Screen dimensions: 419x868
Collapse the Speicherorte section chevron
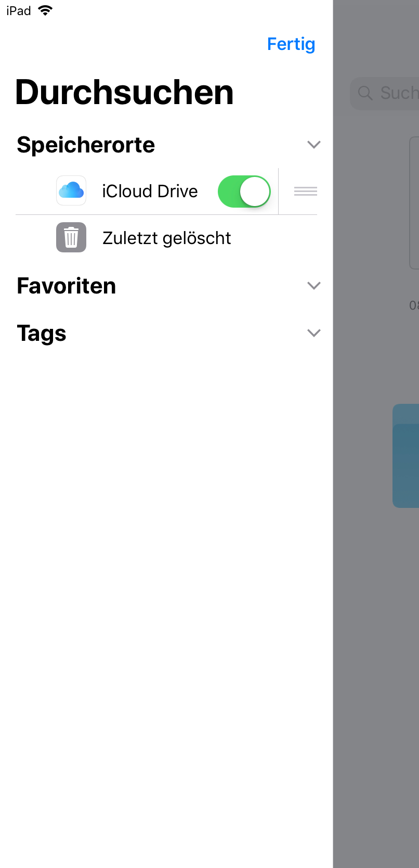[314, 145]
